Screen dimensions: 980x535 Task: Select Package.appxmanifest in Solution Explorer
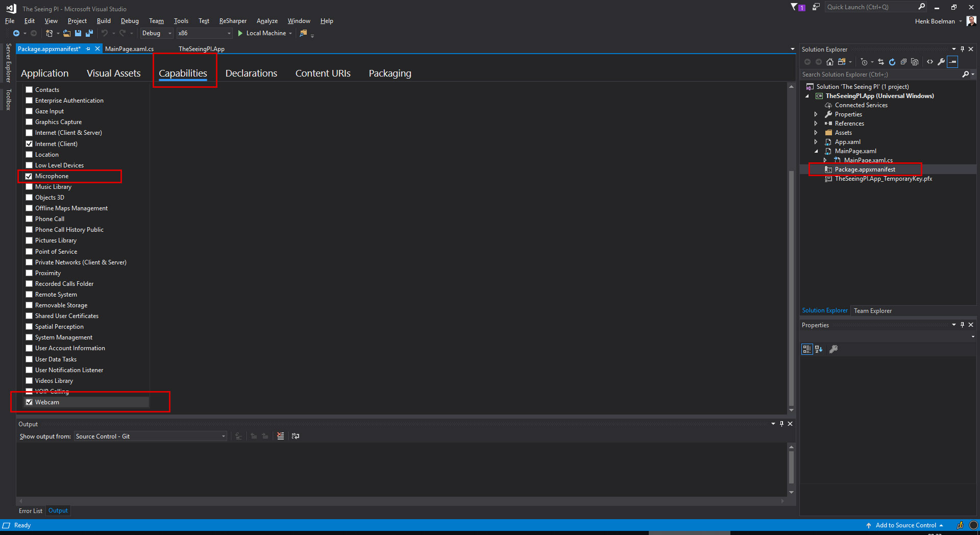coord(865,169)
